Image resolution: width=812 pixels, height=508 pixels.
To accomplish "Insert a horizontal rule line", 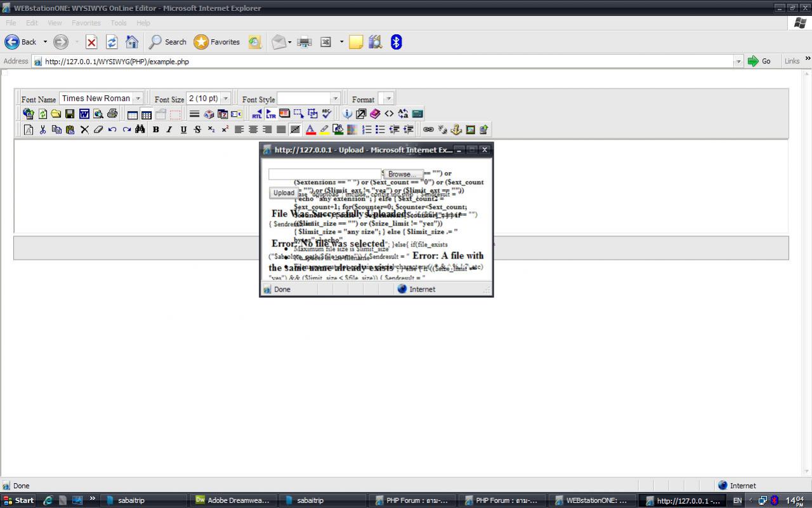I will click(x=195, y=114).
